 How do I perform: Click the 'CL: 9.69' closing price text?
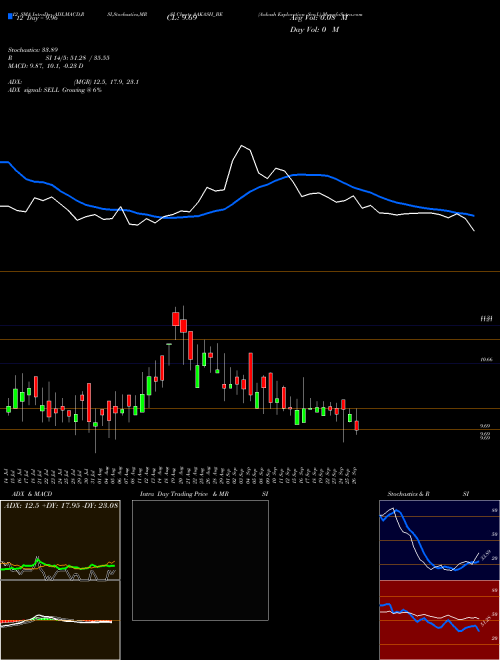(x=182, y=18)
